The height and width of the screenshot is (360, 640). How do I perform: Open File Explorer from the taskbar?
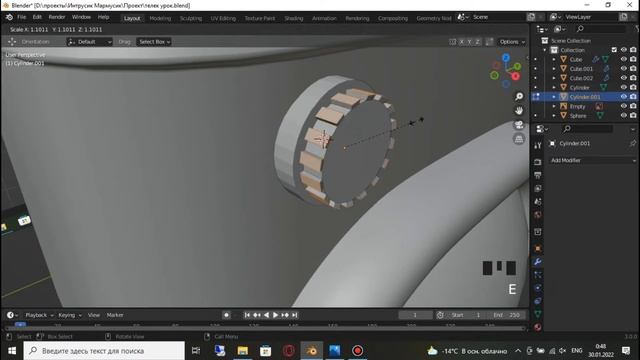[242, 351]
